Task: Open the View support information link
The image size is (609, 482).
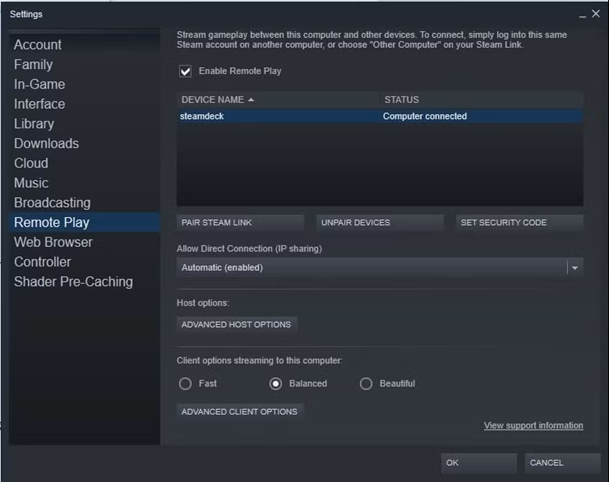Action: (x=533, y=426)
